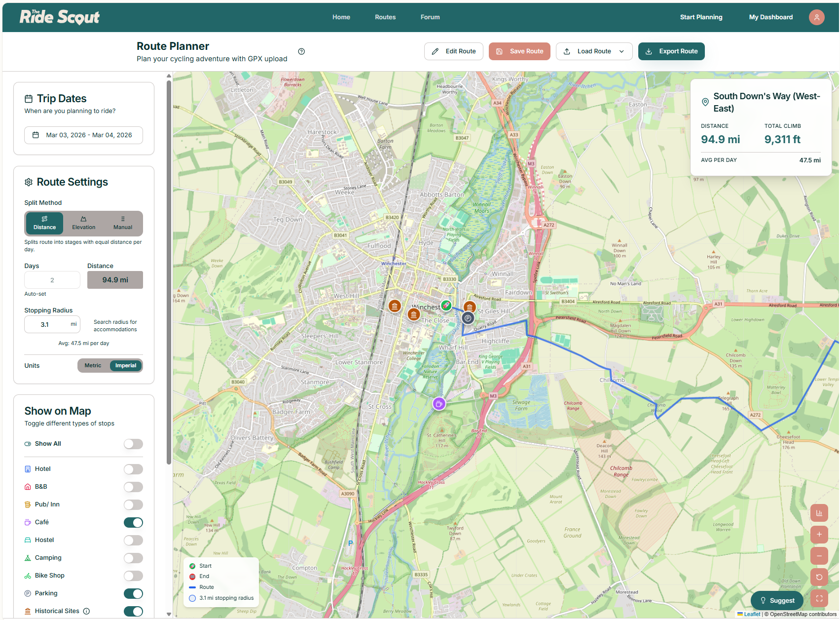
Task: Zoom out of the map
Action: click(x=819, y=556)
